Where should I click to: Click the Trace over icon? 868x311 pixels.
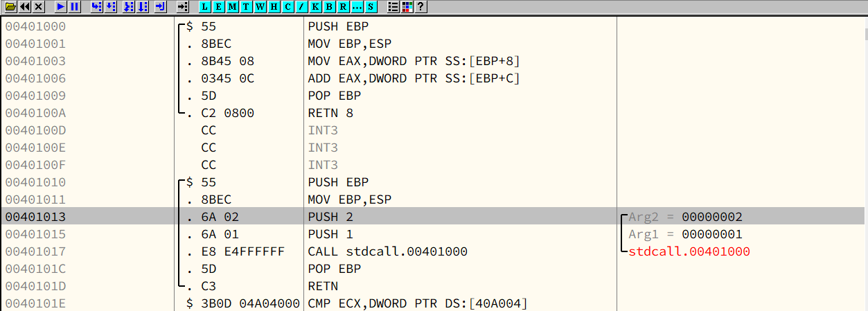pos(143,7)
